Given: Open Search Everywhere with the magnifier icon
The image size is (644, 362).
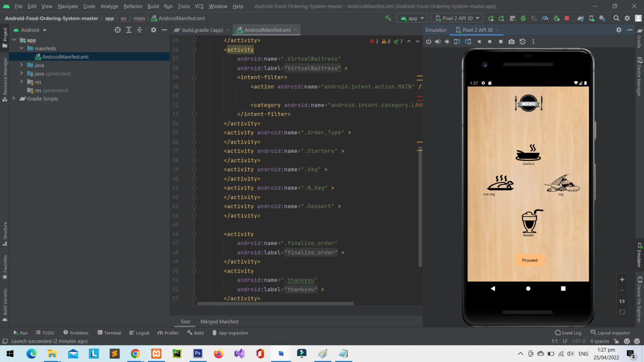Looking at the screenshot, I should click(616, 18).
